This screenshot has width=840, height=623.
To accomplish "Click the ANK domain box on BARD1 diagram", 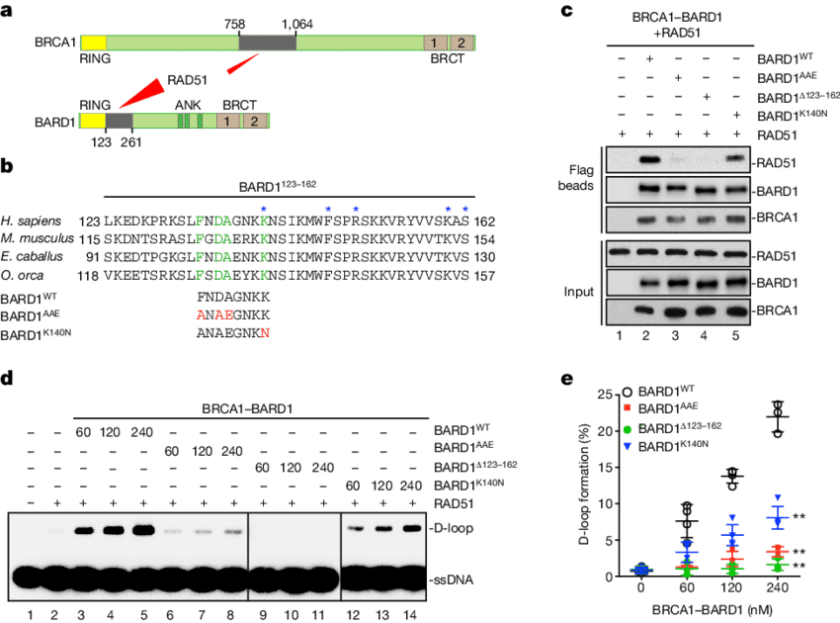I will (x=188, y=122).
